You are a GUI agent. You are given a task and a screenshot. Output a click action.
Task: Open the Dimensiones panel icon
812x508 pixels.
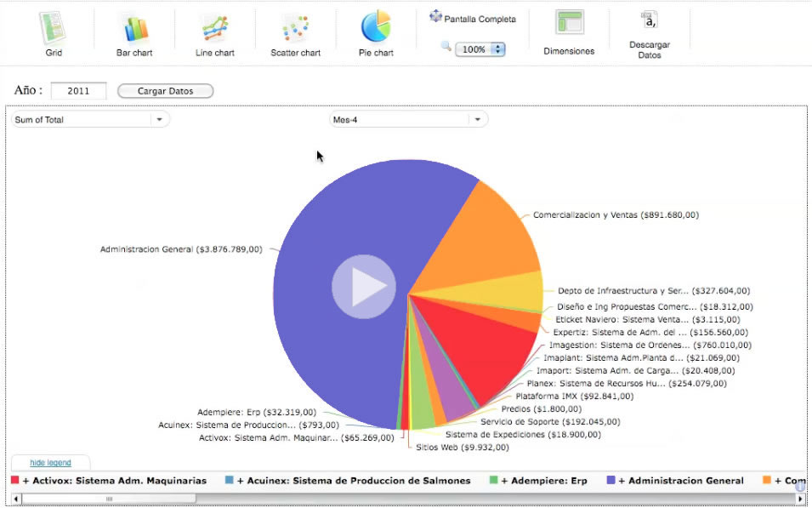(x=570, y=23)
